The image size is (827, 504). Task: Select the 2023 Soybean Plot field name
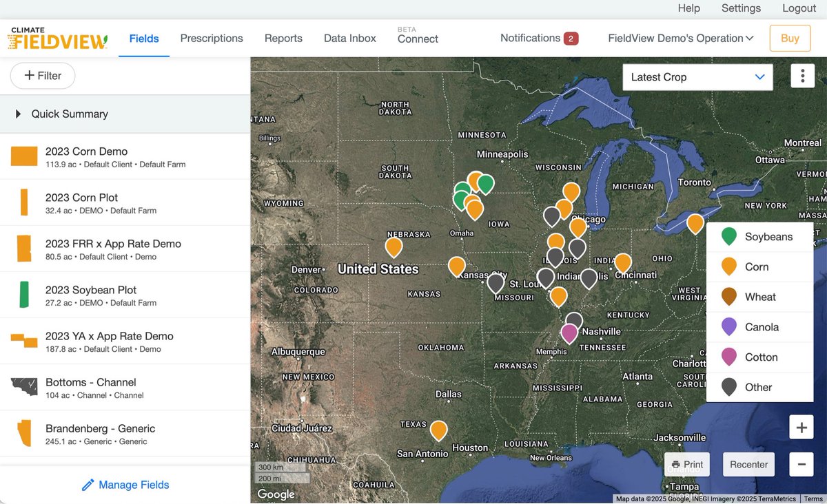(x=91, y=290)
